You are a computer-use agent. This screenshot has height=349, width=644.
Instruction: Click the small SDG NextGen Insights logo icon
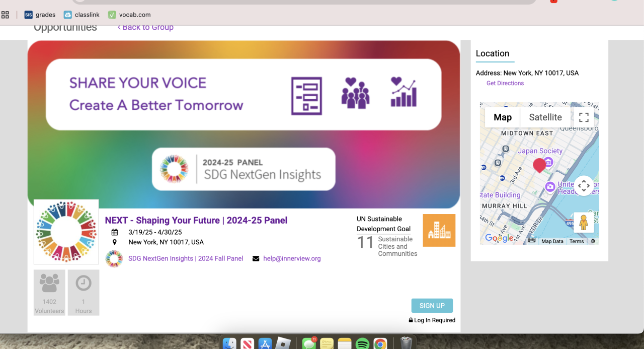pyautogui.click(x=114, y=258)
